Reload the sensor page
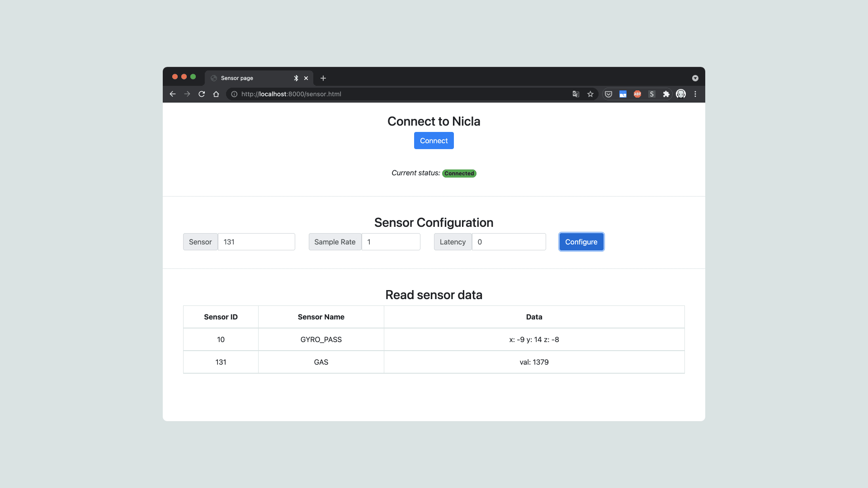868x488 pixels. [x=202, y=94]
